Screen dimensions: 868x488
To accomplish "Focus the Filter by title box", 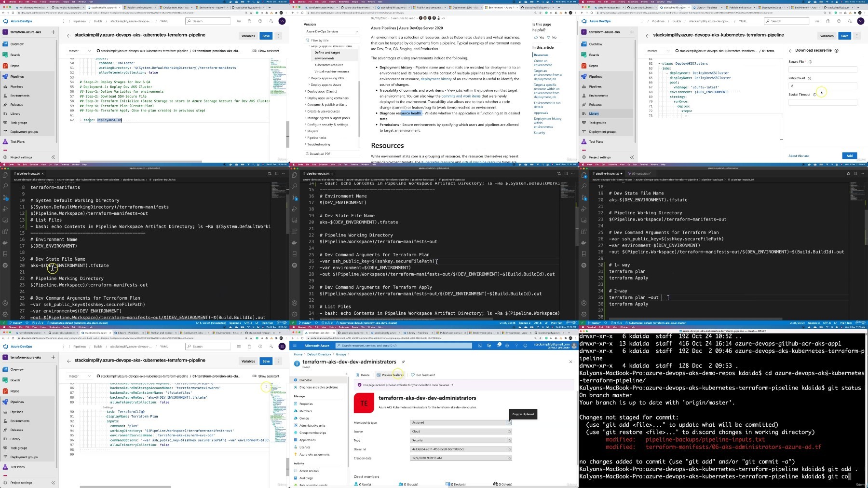I will (x=332, y=41).
